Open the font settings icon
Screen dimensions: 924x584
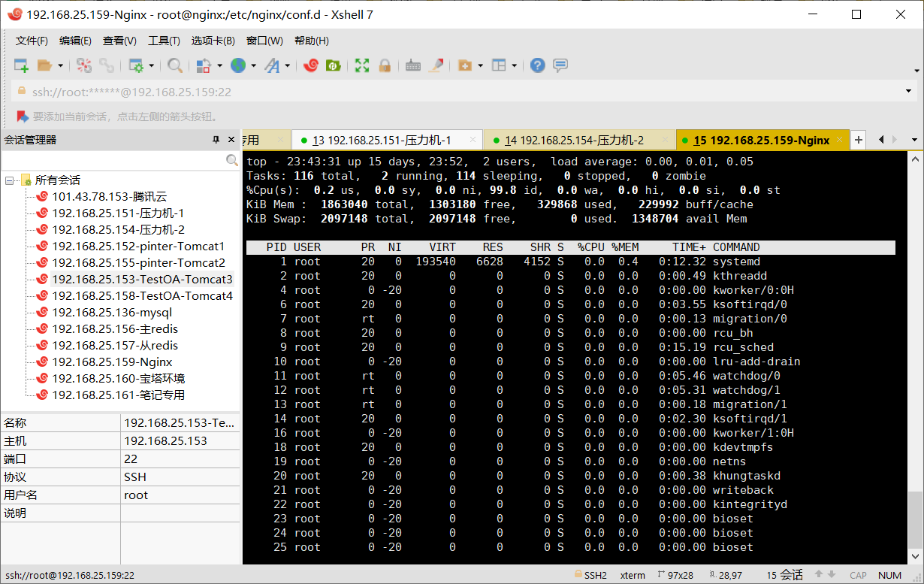coord(272,65)
